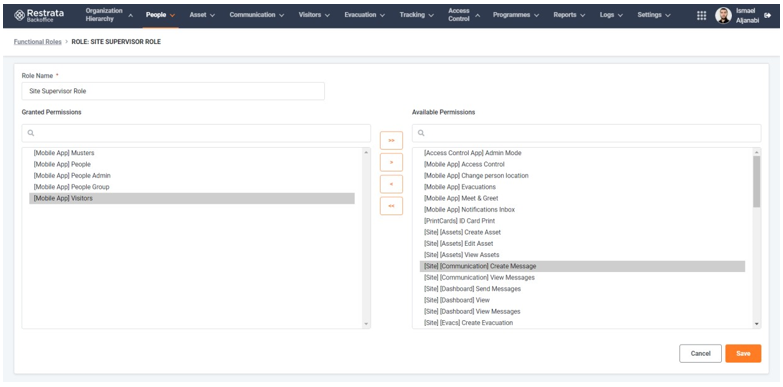Click the single right arrow transfer button
The image size is (783, 387).
pyautogui.click(x=391, y=162)
